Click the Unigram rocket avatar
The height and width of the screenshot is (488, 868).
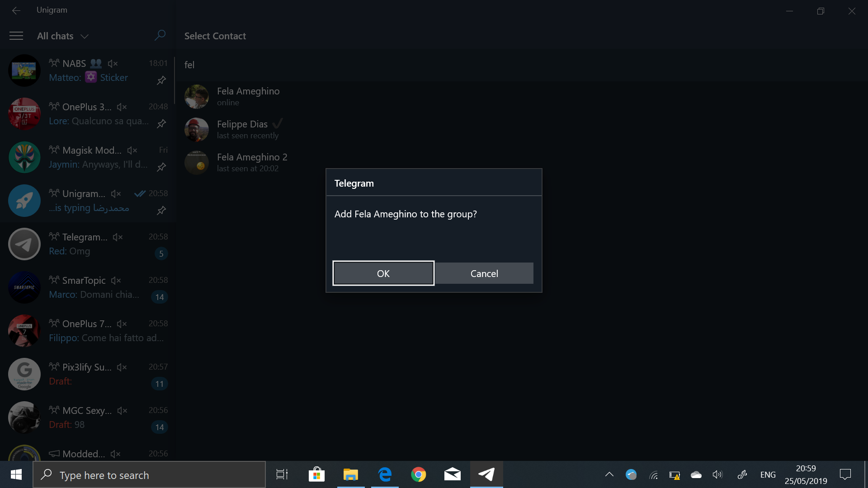24,201
